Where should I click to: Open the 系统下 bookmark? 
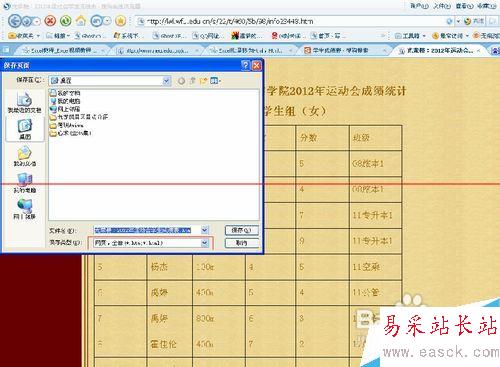(x=128, y=35)
